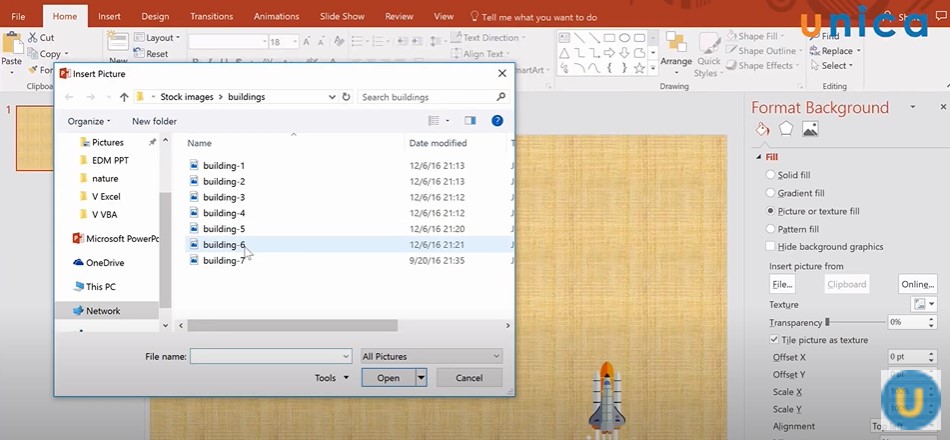The image size is (950, 440).
Task: Select the building-3 file
Action: pos(223,197)
